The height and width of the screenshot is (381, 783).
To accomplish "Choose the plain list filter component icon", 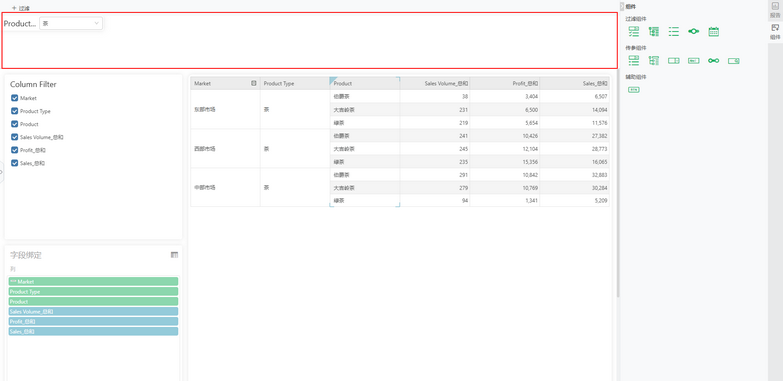I will click(x=674, y=32).
